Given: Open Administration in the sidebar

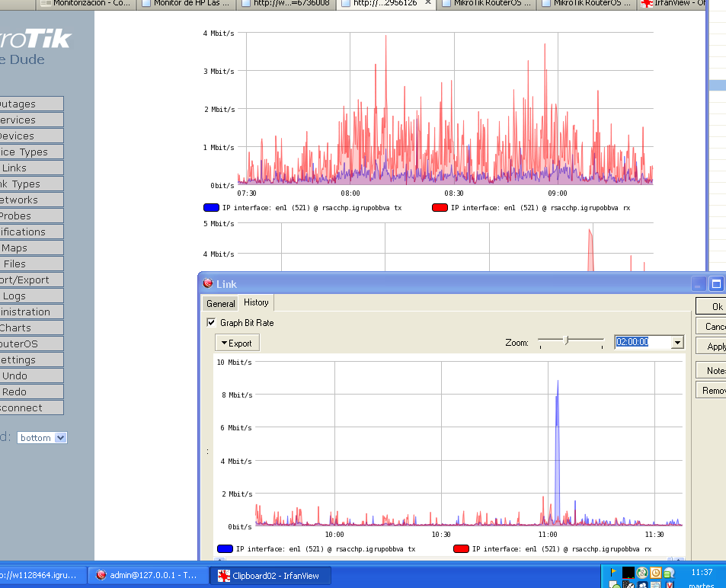Looking at the screenshot, I should tap(31, 312).
